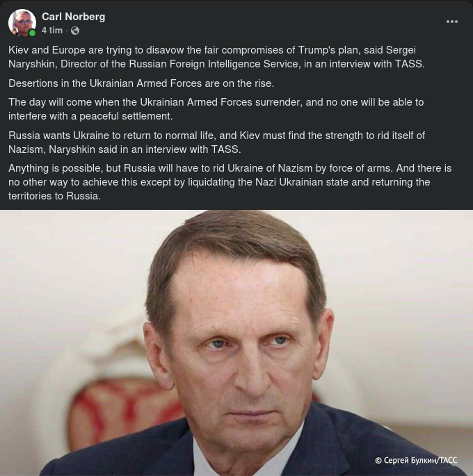Click Carl Norberg's profile picture

(22, 22)
